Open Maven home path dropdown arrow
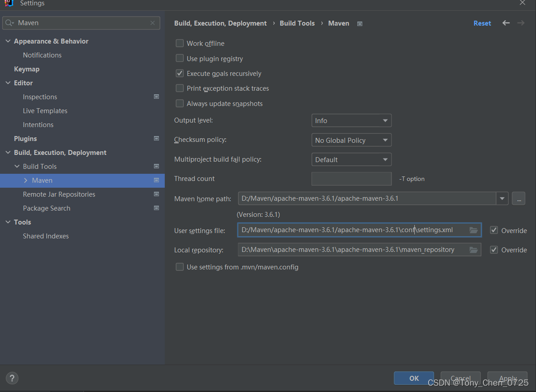The width and height of the screenshot is (536, 392). tap(502, 198)
